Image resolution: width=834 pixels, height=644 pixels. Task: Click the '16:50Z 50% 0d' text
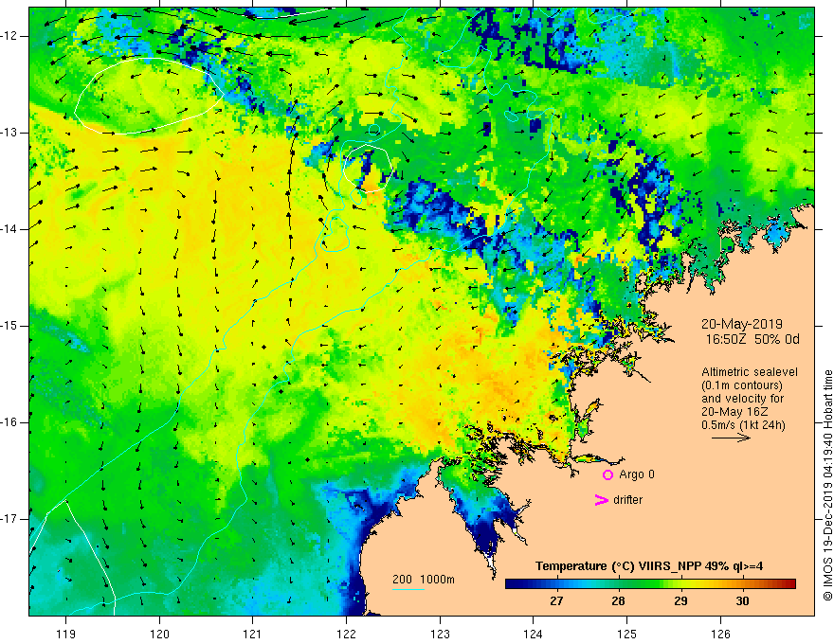click(752, 339)
